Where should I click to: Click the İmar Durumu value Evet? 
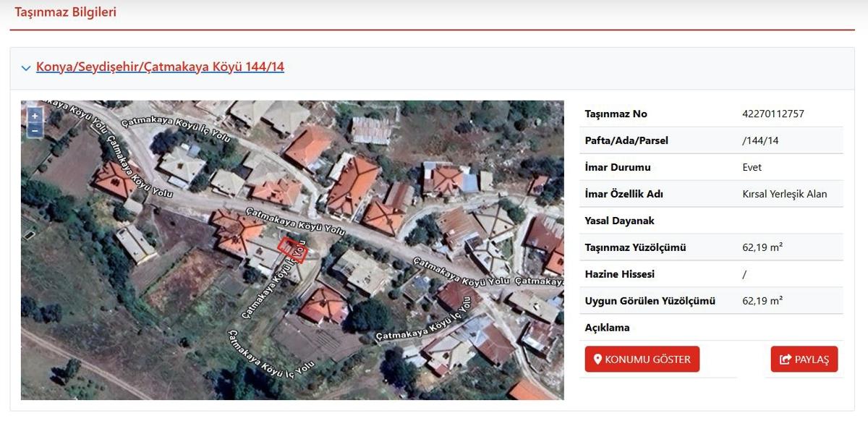pos(752,167)
